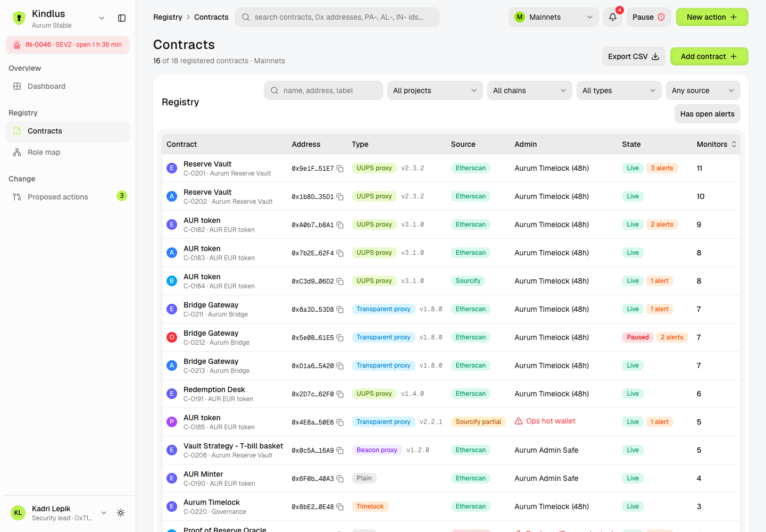Toggle the Has open alerts filter
Image resolution: width=766 pixels, height=532 pixels.
pos(707,114)
